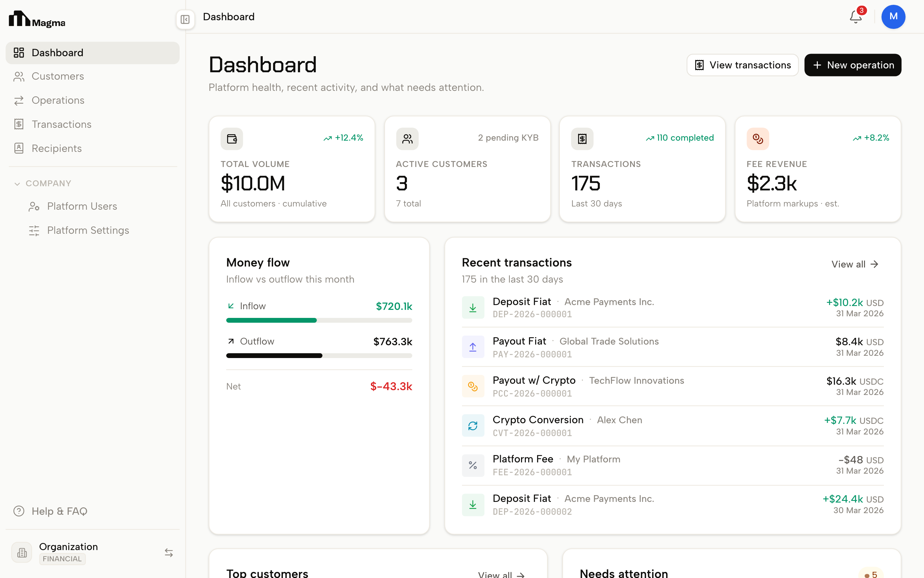Image resolution: width=924 pixels, height=578 pixels.
Task: Click the Active Customers people icon
Action: pos(407,139)
